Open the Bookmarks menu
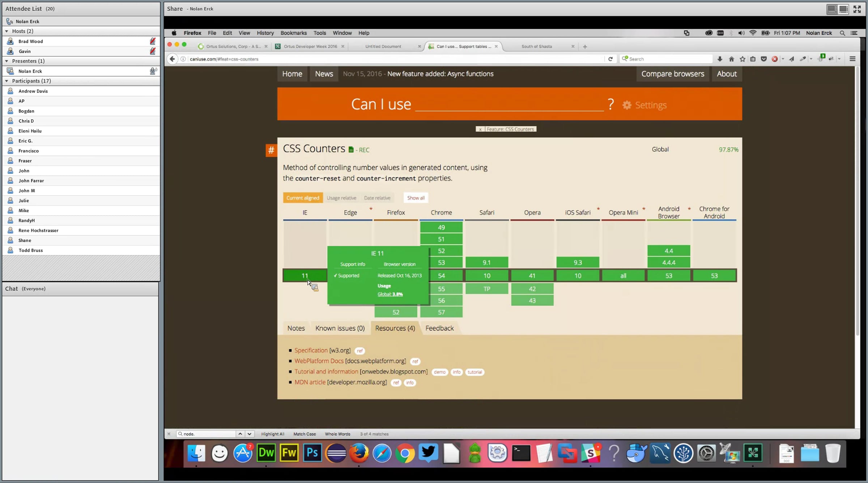This screenshot has height=483, width=868. point(293,33)
